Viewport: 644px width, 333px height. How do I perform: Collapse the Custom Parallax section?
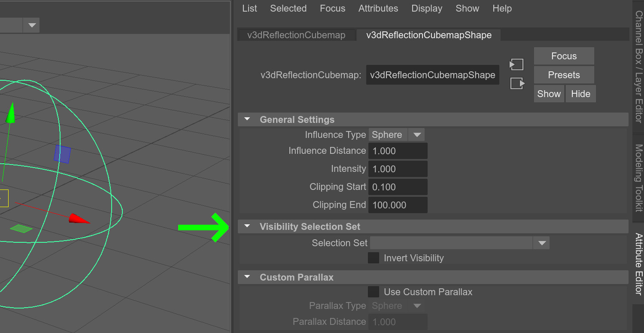(x=247, y=277)
